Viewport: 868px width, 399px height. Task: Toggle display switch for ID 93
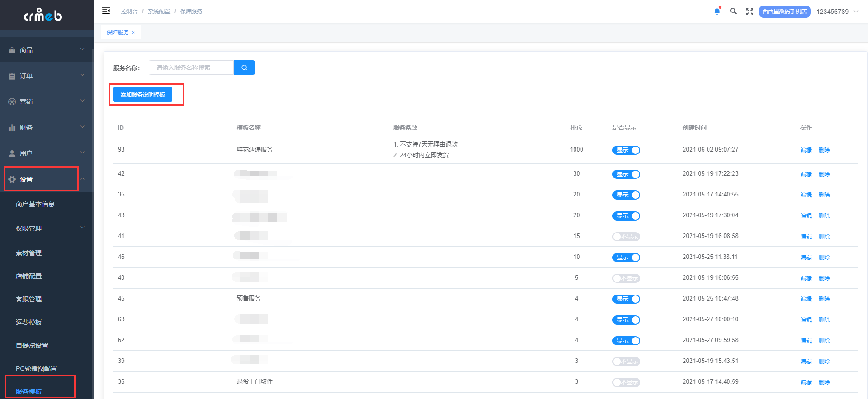[x=626, y=150]
